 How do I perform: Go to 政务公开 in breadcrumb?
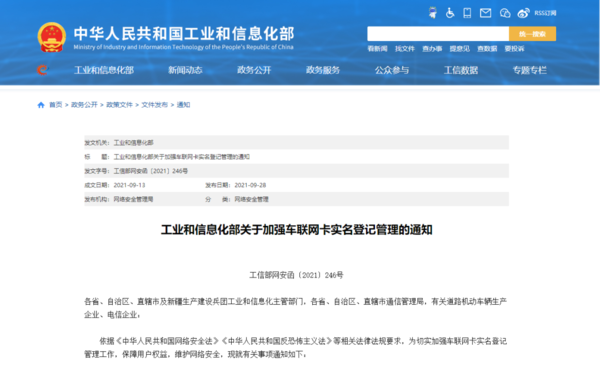pos(84,105)
